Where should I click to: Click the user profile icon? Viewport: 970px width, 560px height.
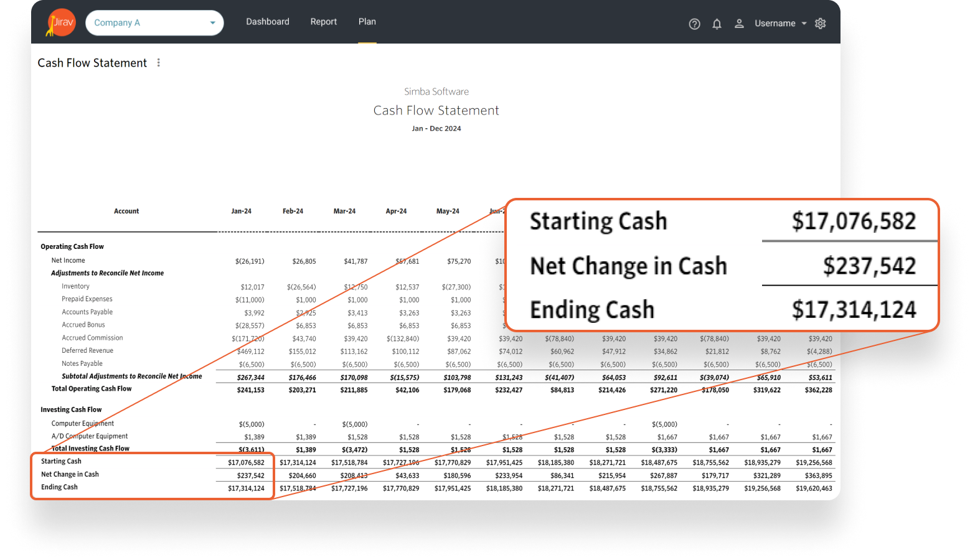(x=739, y=24)
